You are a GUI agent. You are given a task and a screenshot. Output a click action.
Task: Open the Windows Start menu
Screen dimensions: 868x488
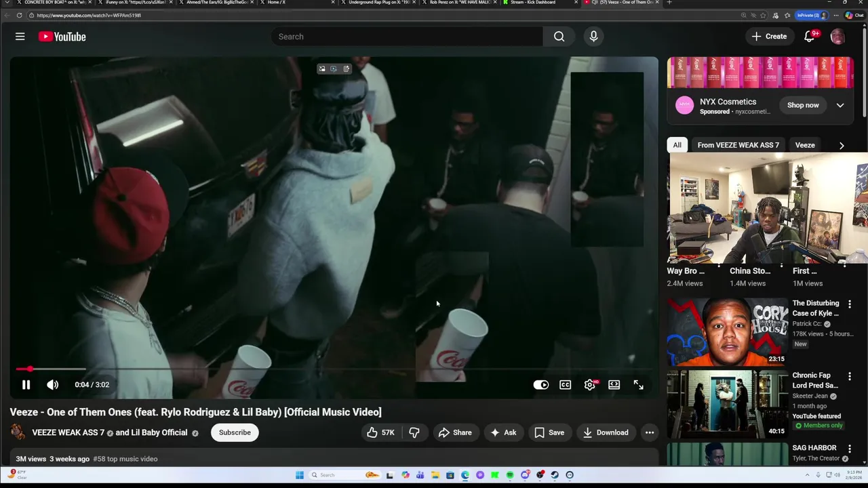(x=300, y=475)
